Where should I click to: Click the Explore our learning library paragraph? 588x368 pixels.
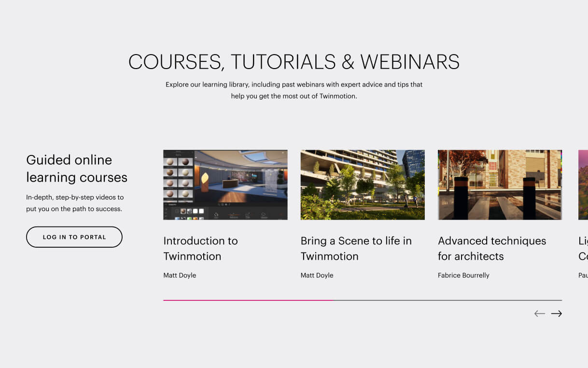pos(294,90)
